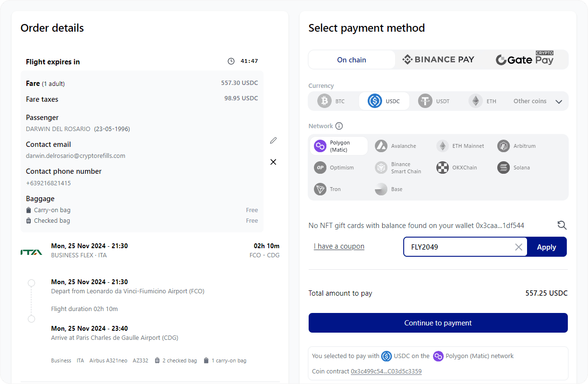Switch to the Binance Pay tab
The image size is (588, 384).
438,59
